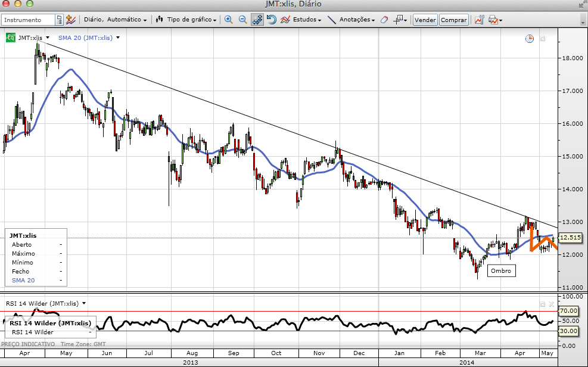The height and width of the screenshot is (367, 588).
Task: Click the Aug month label on time axis
Action: [x=192, y=353]
